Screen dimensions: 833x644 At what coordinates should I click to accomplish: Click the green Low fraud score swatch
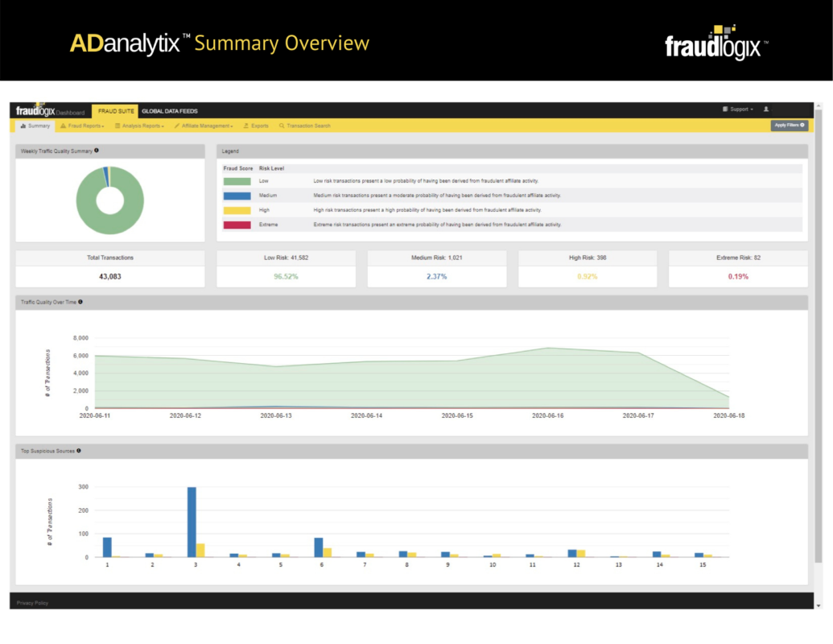point(237,181)
